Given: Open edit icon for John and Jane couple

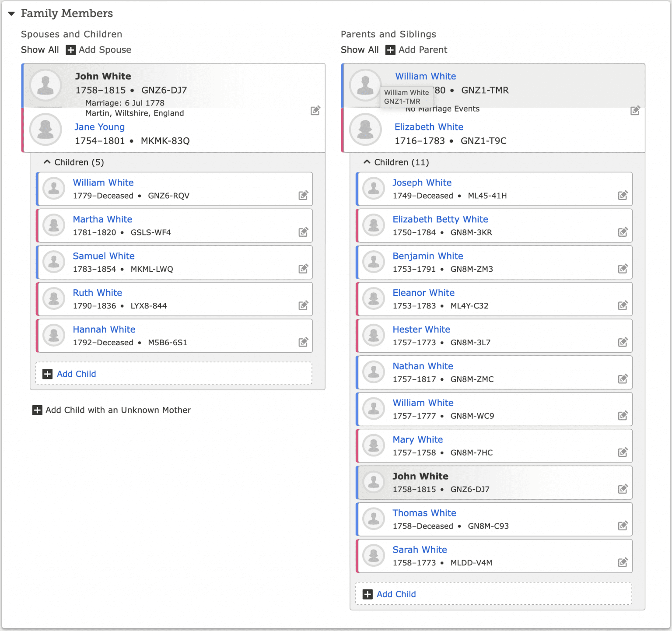Looking at the screenshot, I should (x=315, y=110).
